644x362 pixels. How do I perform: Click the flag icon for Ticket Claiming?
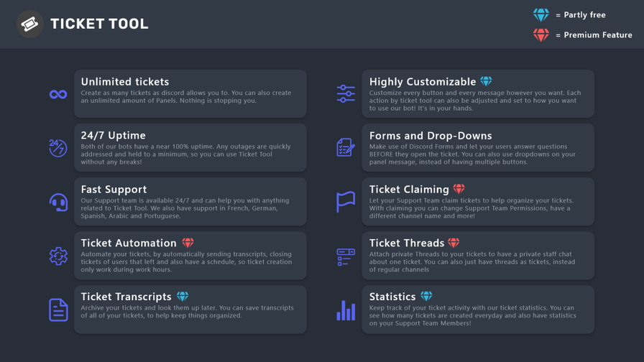[346, 202]
